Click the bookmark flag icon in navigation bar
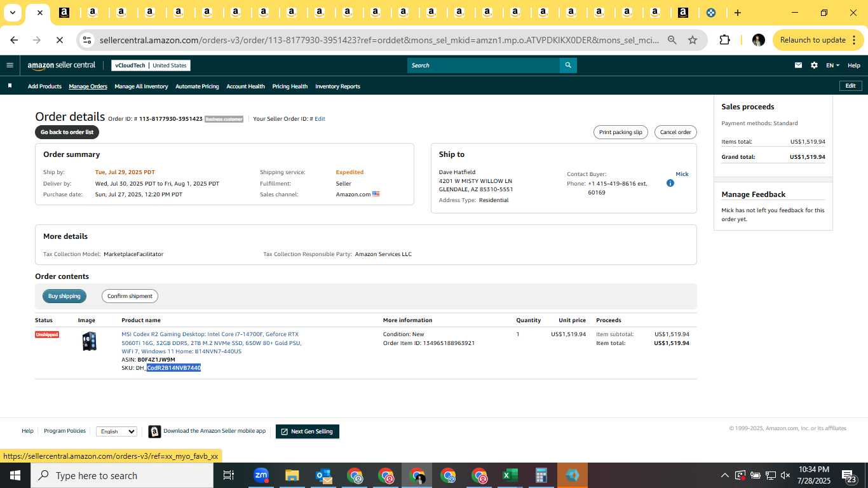868x488 pixels. pyautogui.click(x=10, y=86)
